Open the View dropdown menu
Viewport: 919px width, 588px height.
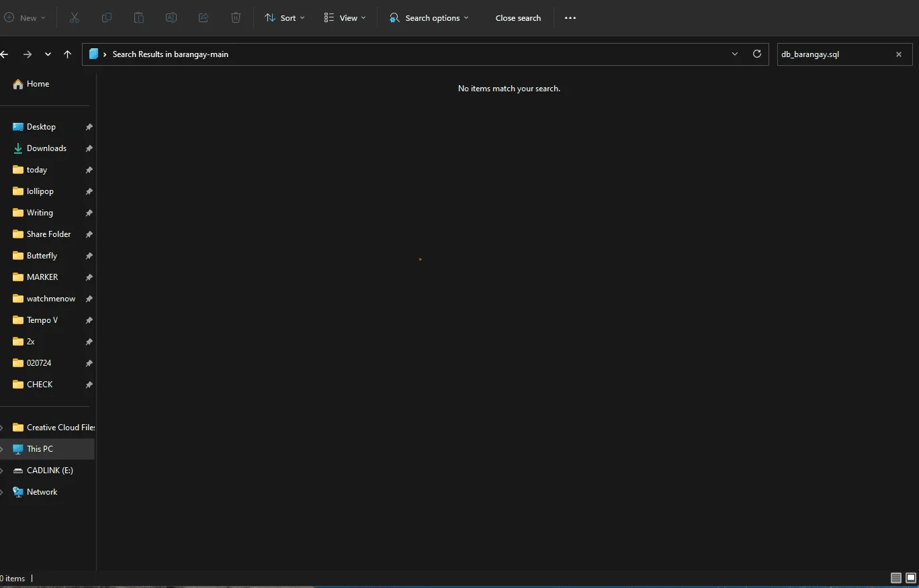(345, 18)
